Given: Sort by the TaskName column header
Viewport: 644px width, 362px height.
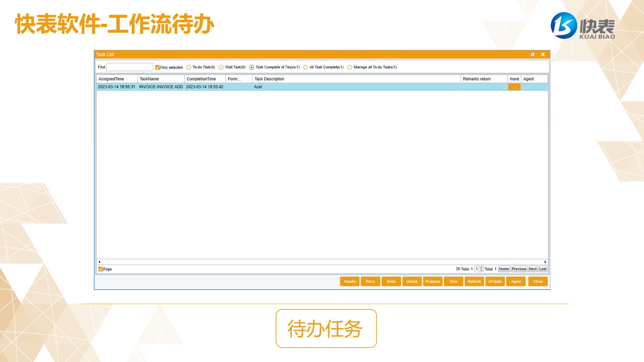Looking at the screenshot, I should pos(161,79).
